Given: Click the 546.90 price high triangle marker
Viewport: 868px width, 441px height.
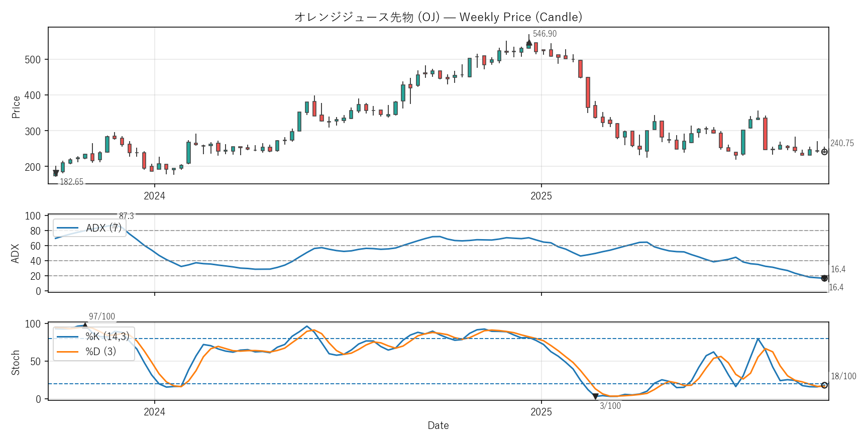Looking at the screenshot, I should [x=529, y=43].
